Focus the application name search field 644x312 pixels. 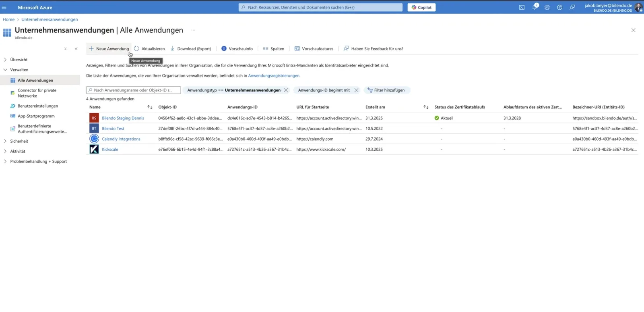click(x=133, y=90)
